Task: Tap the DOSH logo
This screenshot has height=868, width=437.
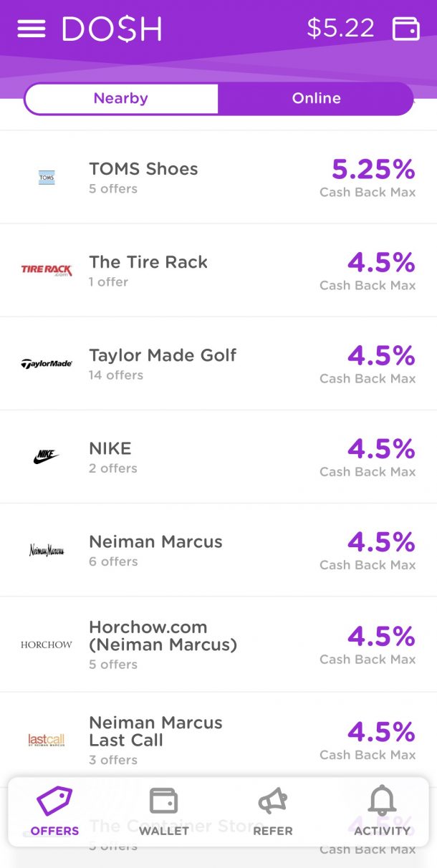Action: click(x=112, y=29)
